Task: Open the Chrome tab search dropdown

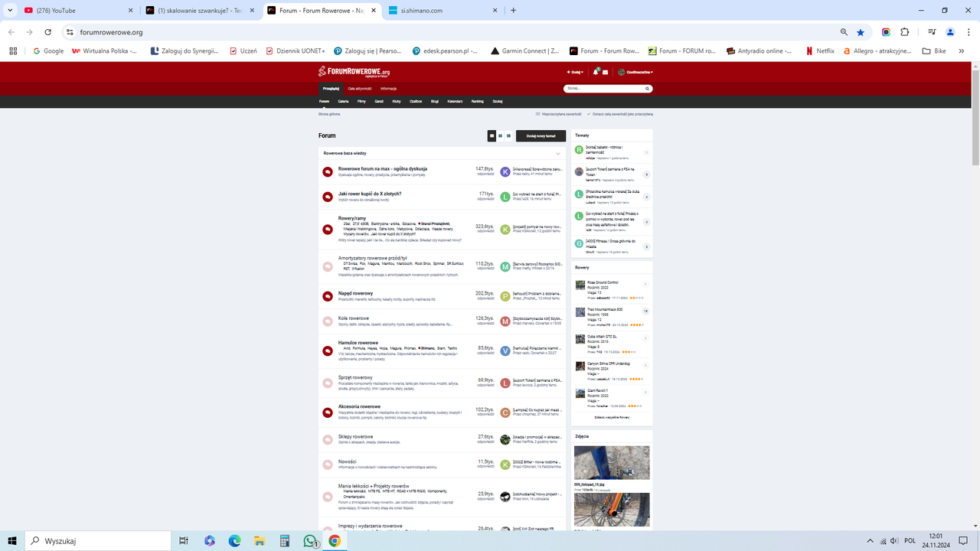Action: [10, 11]
